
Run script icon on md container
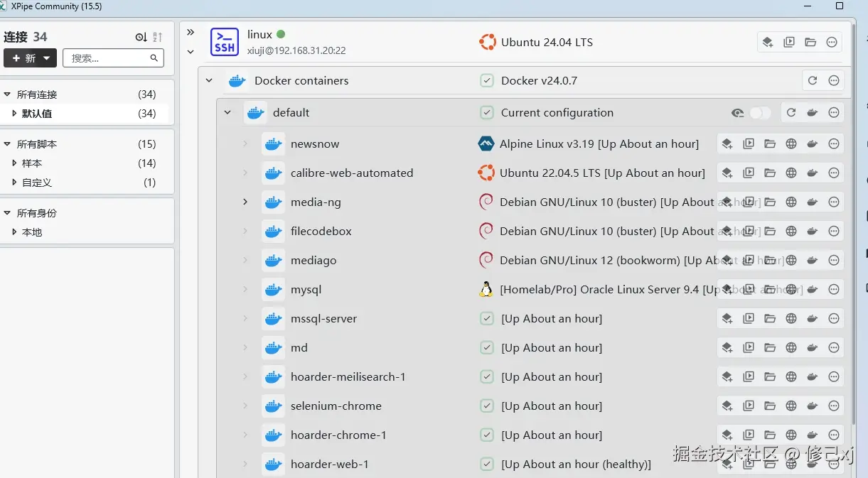pos(749,348)
